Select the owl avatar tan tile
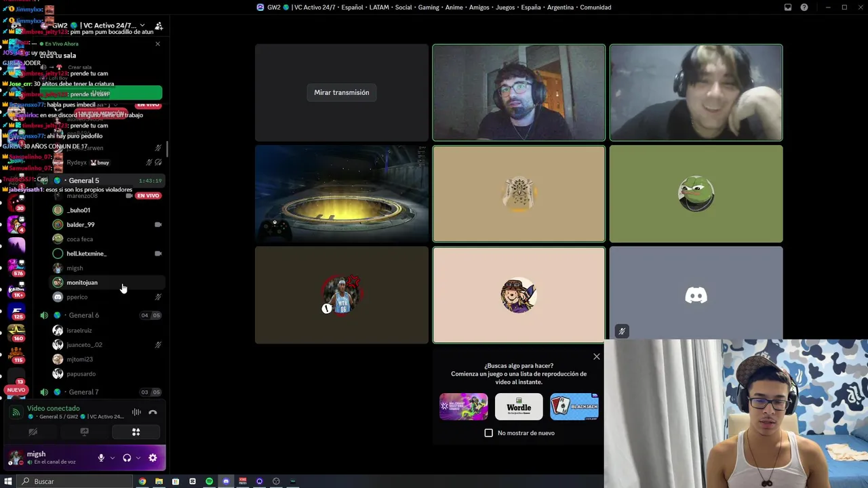This screenshot has height=488, width=868. coord(519,194)
